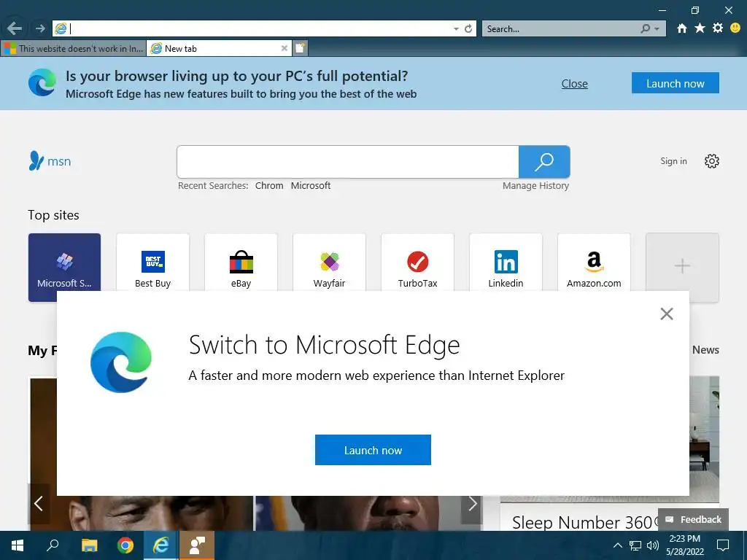Expand the hidden system tray icons chevron
Image resolution: width=747 pixels, height=560 pixels.
617,545
